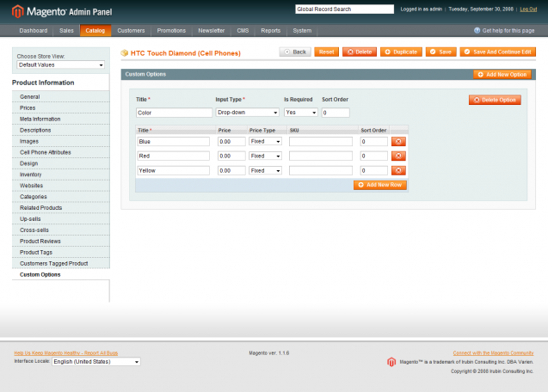Open the Promotions menu

(x=171, y=31)
